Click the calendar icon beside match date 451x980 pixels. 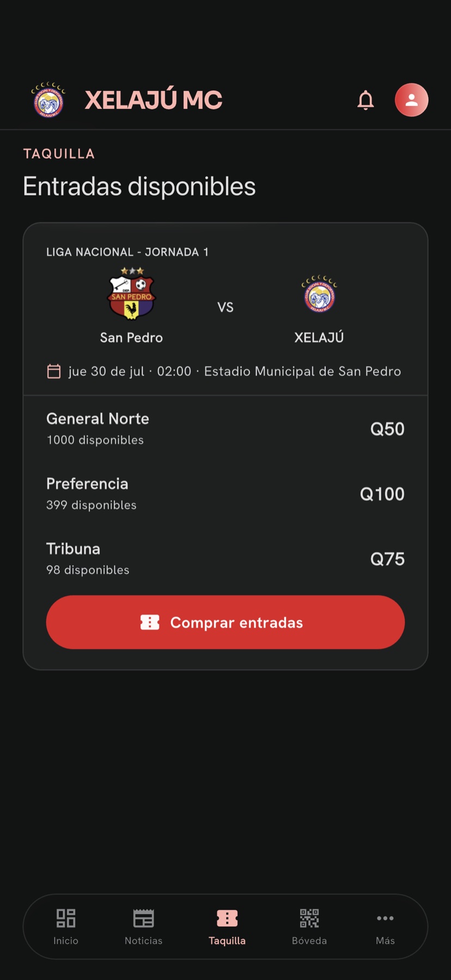[54, 371]
